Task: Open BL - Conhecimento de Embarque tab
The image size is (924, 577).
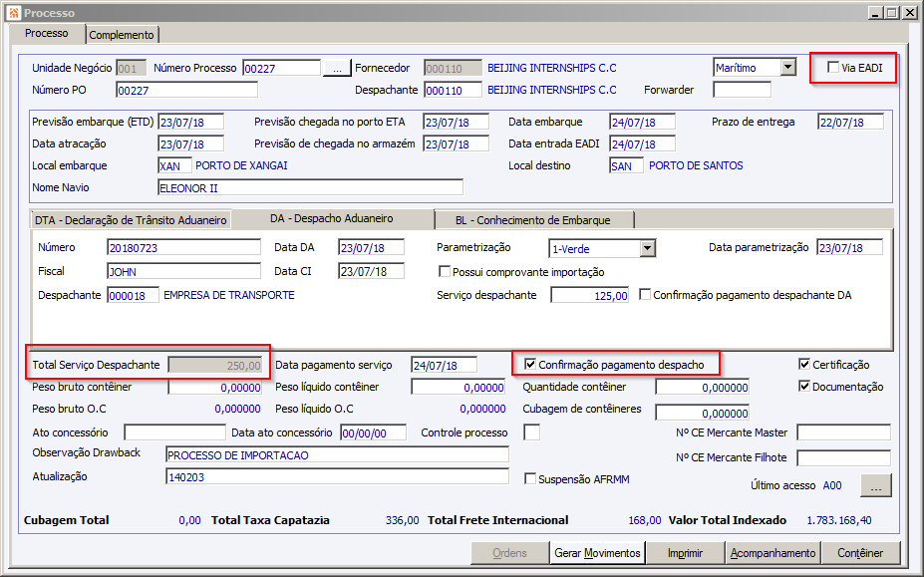Action: pos(533,220)
